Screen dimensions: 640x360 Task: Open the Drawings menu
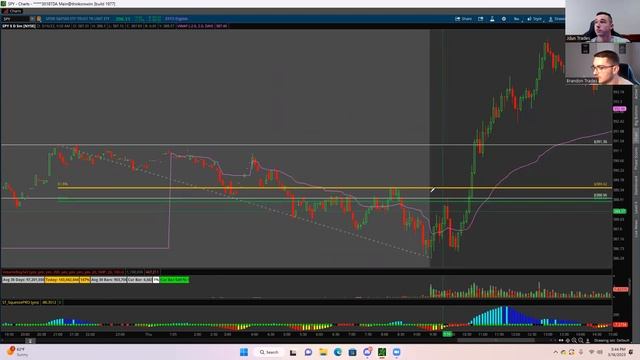[x=557, y=19]
